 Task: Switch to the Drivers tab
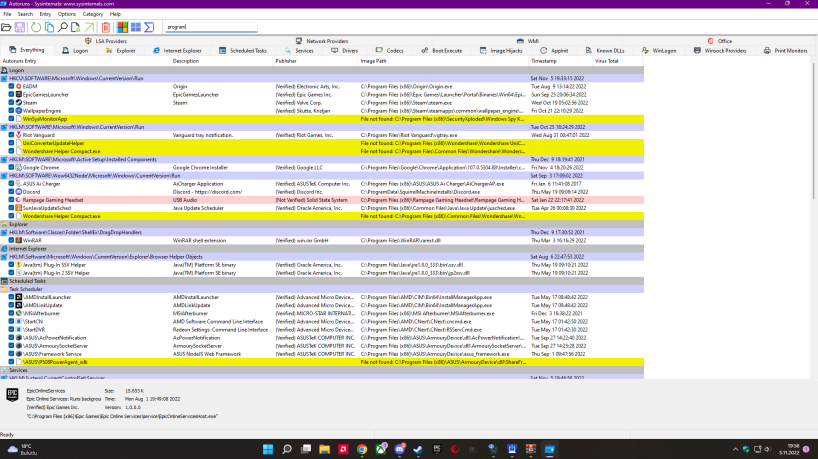point(344,51)
